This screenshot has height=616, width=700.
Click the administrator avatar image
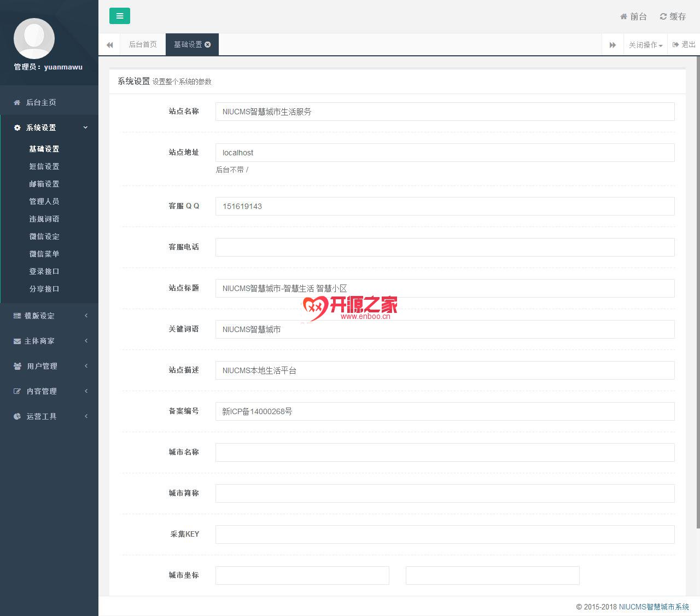pos(34,38)
